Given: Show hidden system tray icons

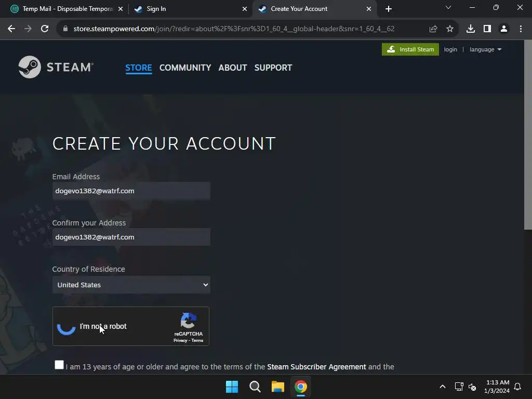Looking at the screenshot, I should tap(443, 387).
